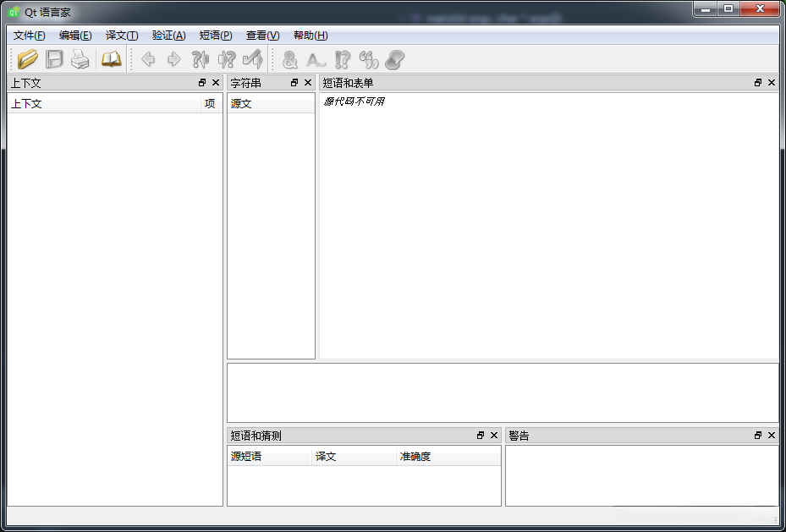
Task: Click the 源文 column header
Action: (272, 104)
